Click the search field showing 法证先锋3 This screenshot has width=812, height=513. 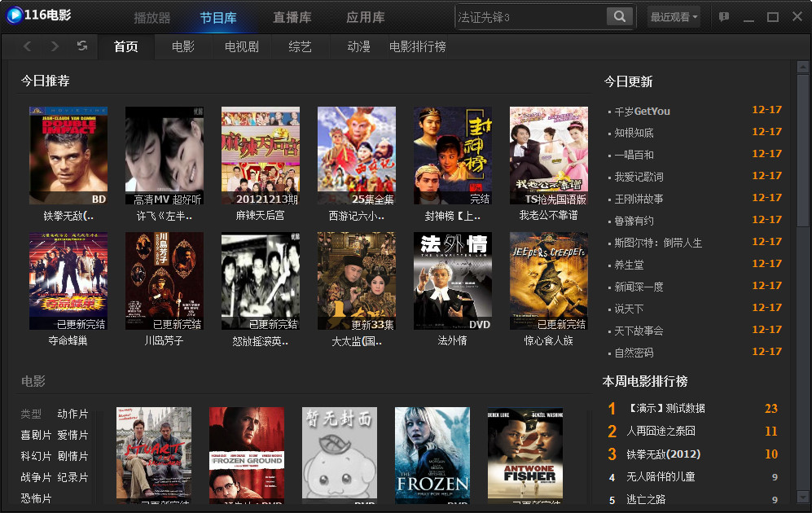pos(531,17)
